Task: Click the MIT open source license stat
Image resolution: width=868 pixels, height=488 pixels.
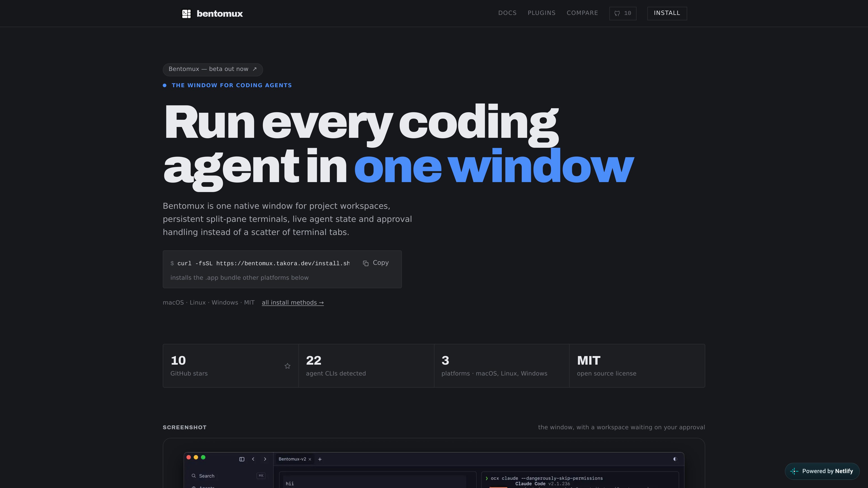Action: [x=637, y=365]
